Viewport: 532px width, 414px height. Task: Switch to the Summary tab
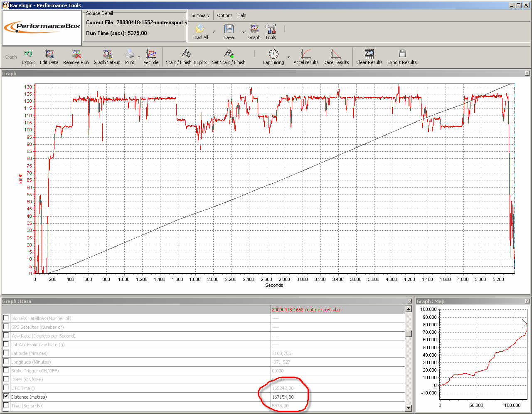coord(200,15)
